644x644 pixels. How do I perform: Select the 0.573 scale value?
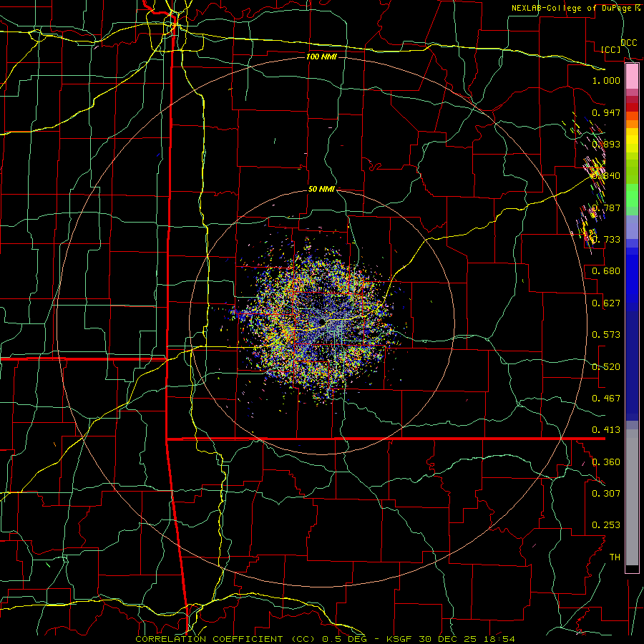coord(606,335)
